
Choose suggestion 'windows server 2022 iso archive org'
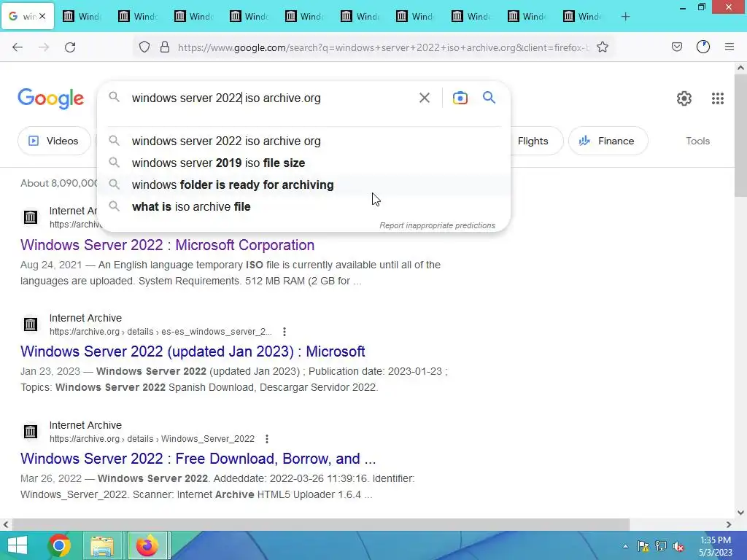click(304, 141)
